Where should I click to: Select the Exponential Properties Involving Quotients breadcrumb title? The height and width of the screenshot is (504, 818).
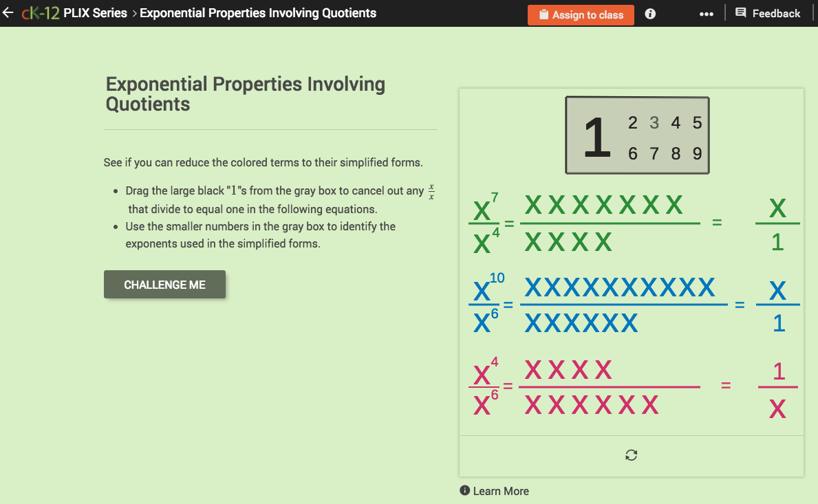pyautogui.click(x=257, y=12)
